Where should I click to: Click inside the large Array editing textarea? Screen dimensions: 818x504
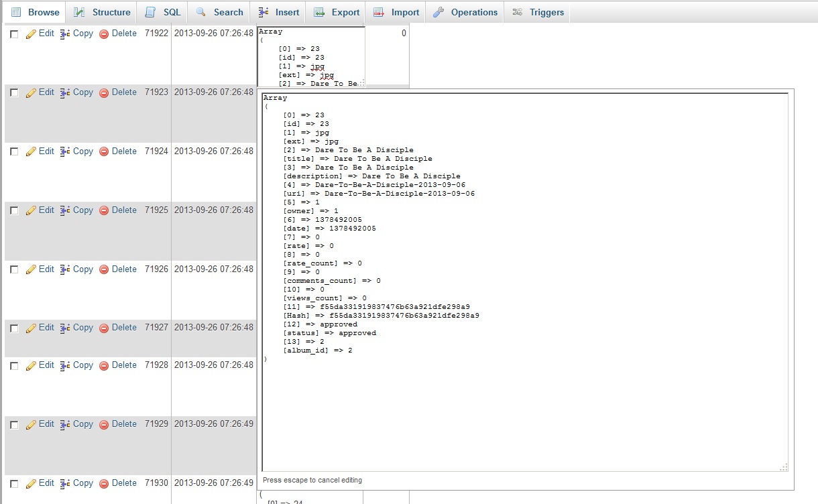pos(524,402)
